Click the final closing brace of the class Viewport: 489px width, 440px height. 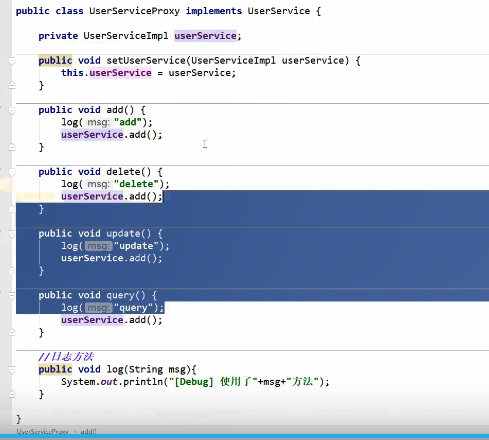tap(19, 419)
